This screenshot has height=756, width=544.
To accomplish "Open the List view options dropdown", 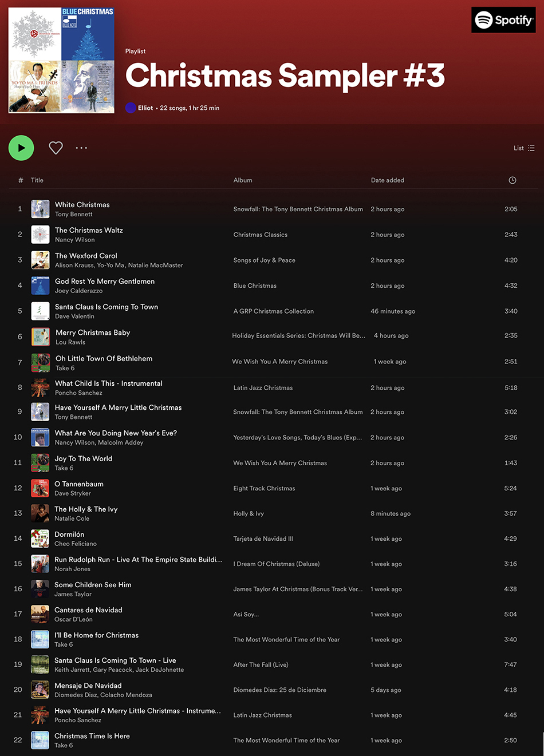I will click(524, 148).
